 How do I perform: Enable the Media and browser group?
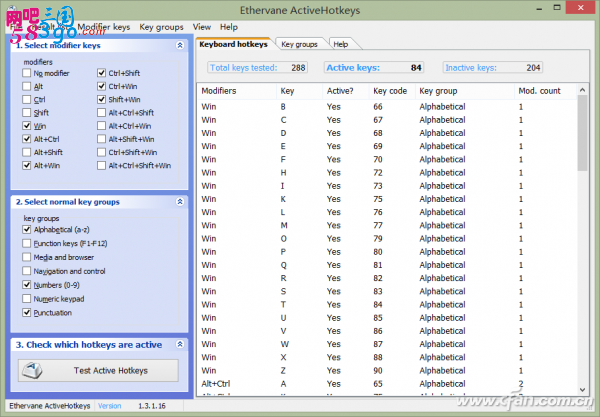(x=26, y=257)
